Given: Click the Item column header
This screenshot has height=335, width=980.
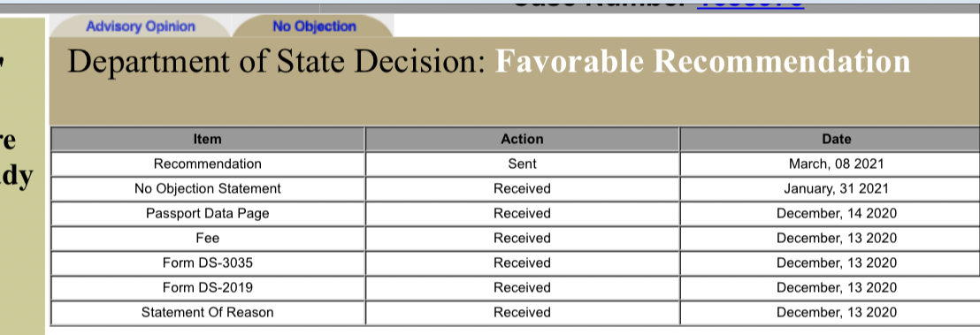Looking at the screenshot, I should [x=208, y=139].
